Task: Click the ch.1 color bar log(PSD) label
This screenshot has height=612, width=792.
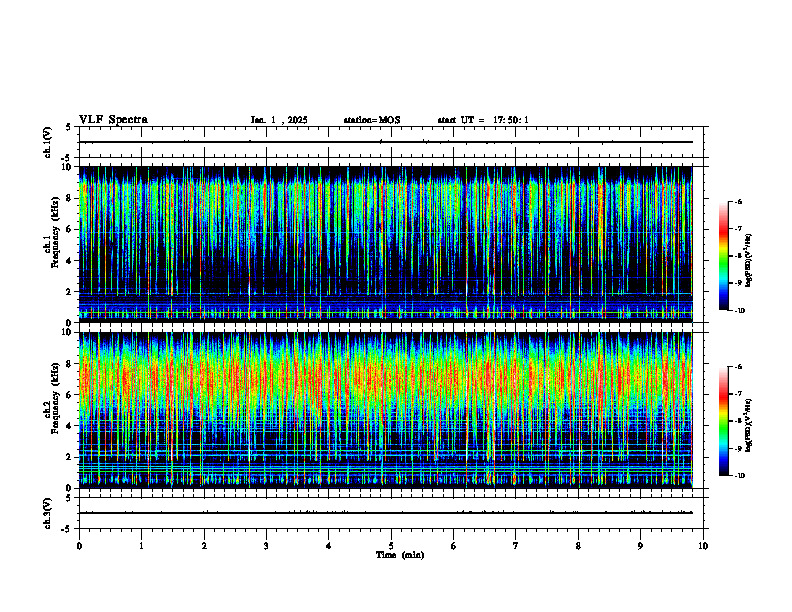Action: point(749,260)
